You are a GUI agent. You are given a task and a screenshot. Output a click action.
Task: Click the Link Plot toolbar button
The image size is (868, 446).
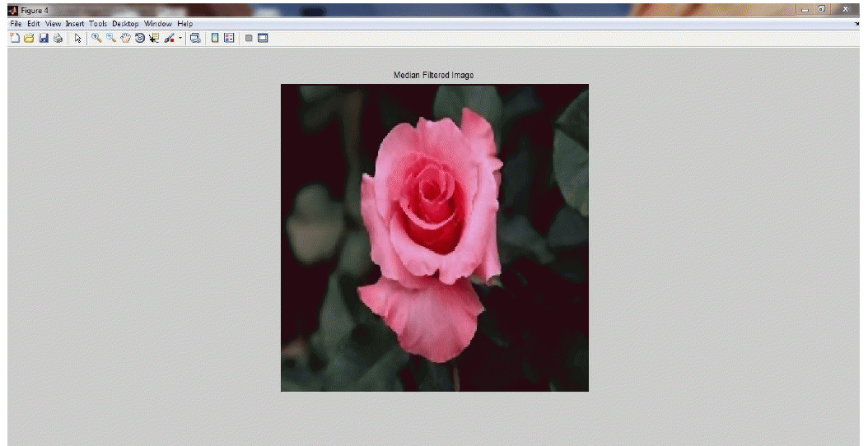[x=195, y=38]
